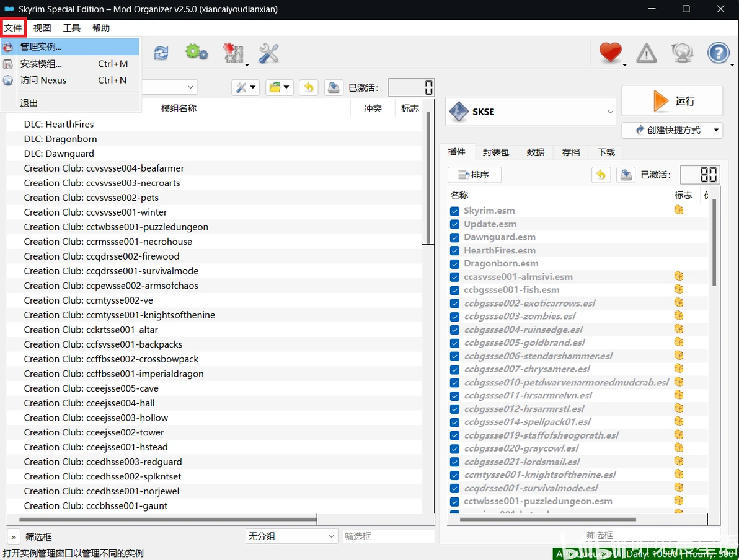Click the flag icon beside ccbgssse003-zombies.esl
Screen dimensions: 739x560
(679, 315)
